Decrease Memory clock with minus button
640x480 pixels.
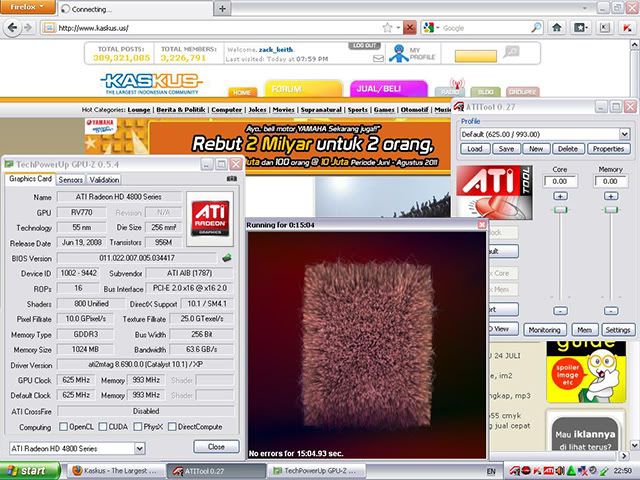(x=611, y=311)
